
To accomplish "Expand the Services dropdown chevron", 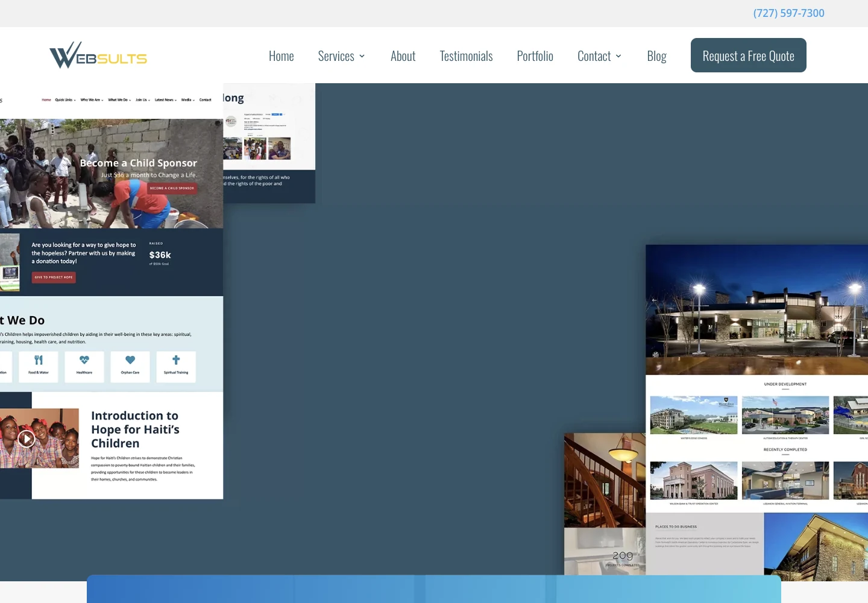I will click(x=362, y=56).
